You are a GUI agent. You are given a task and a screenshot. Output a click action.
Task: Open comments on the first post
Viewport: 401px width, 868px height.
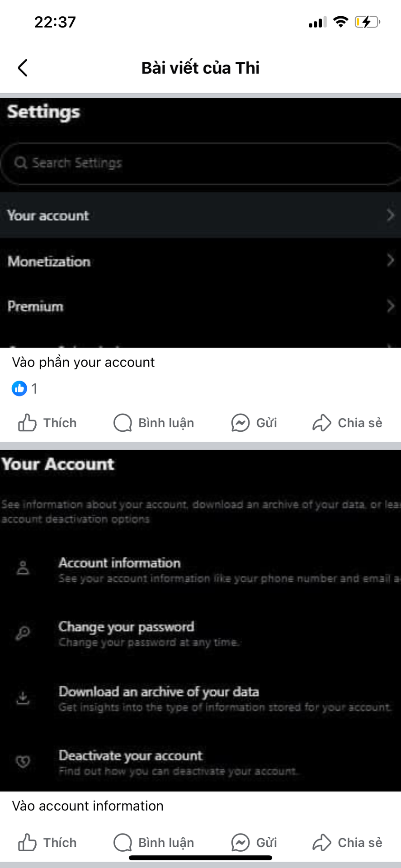[x=154, y=423]
